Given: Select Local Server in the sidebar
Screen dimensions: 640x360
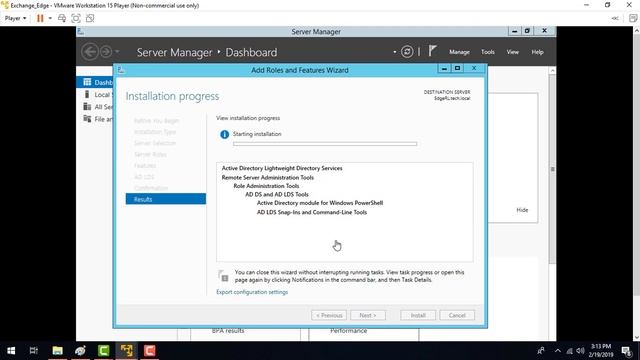Looking at the screenshot, I should tap(95, 94).
